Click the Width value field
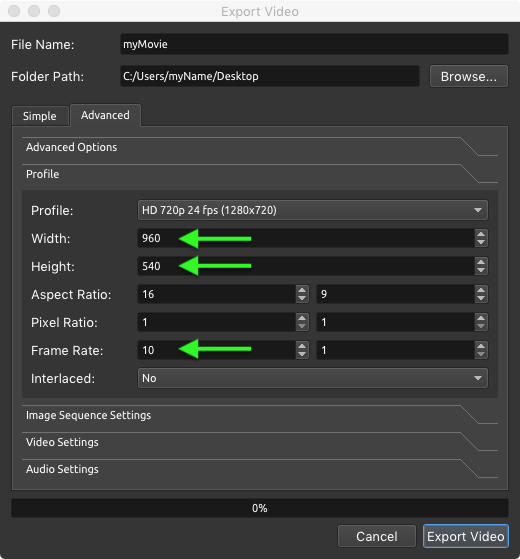The image size is (520, 559). tap(306, 238)
